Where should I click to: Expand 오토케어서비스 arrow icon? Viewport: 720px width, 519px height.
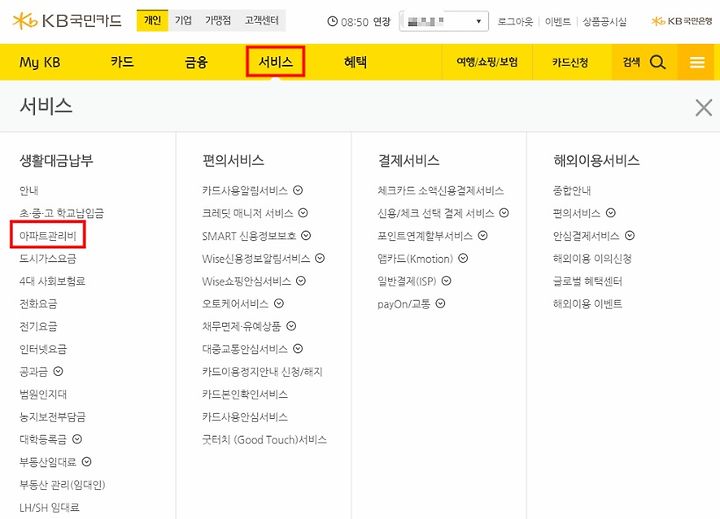pyautogui.click(x=279, y=303)
